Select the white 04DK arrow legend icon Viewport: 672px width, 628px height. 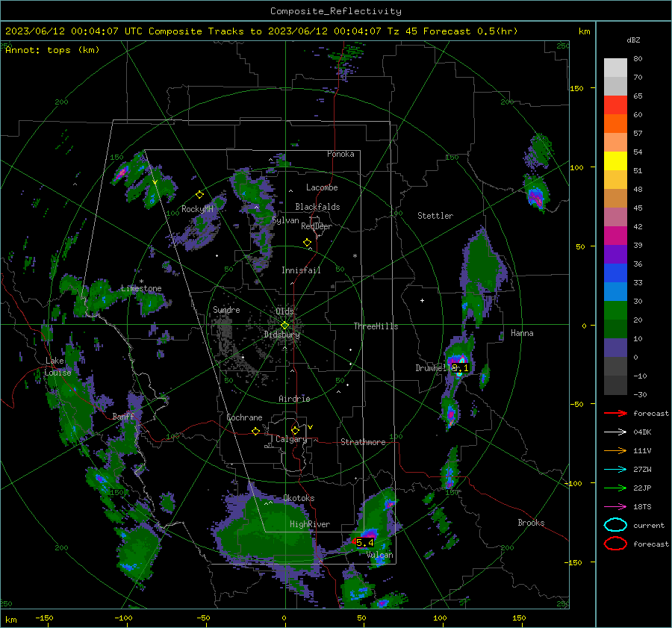615,432
